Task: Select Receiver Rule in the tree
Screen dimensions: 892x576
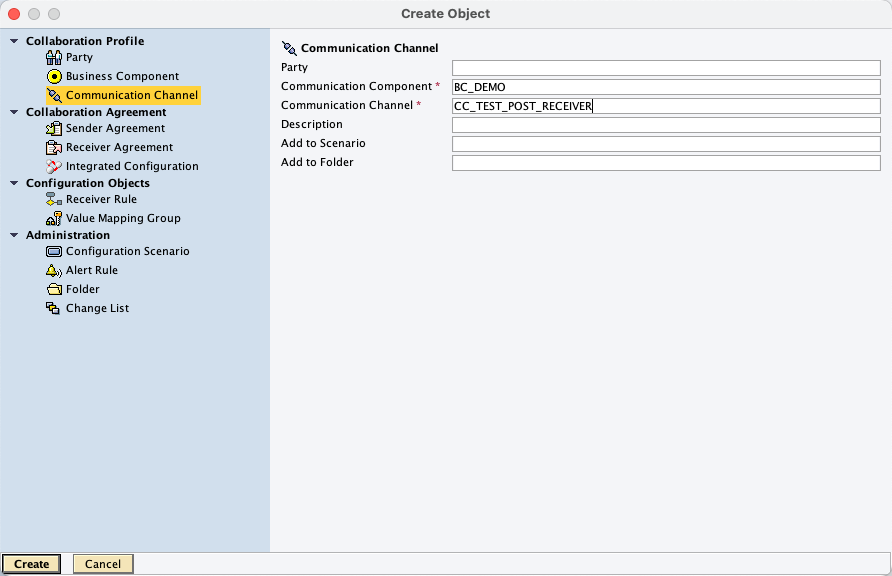Action: click(101, 200)
